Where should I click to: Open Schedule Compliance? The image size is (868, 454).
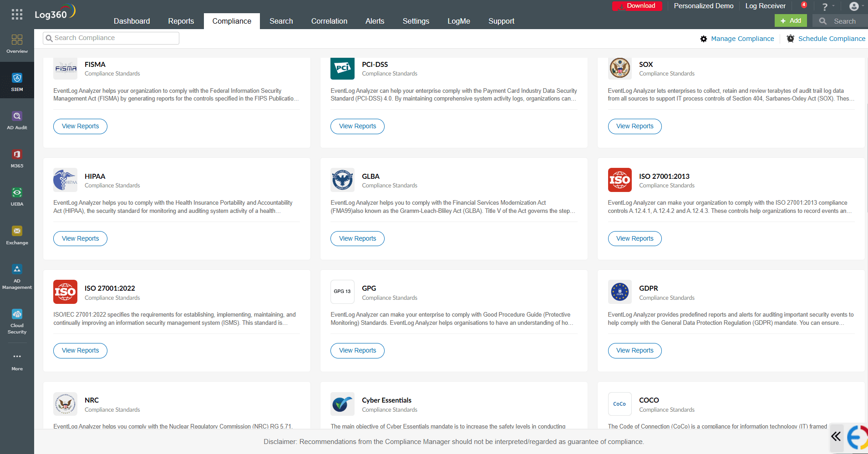(x=831, y=39)
